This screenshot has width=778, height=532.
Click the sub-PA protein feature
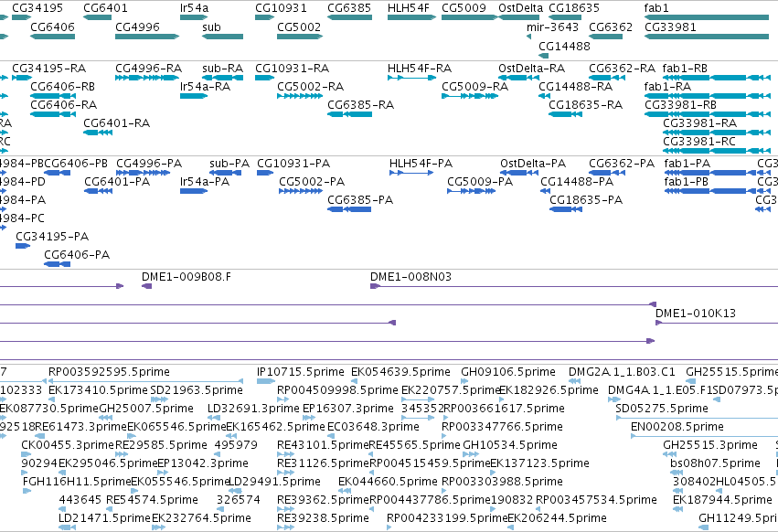[x=225, y=173]
